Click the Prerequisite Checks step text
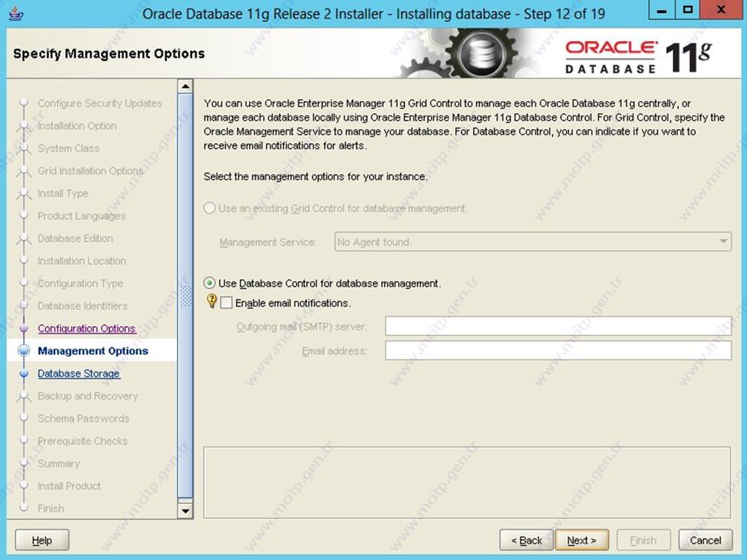This screenshot has width=747, height=560. pos(82,441)
